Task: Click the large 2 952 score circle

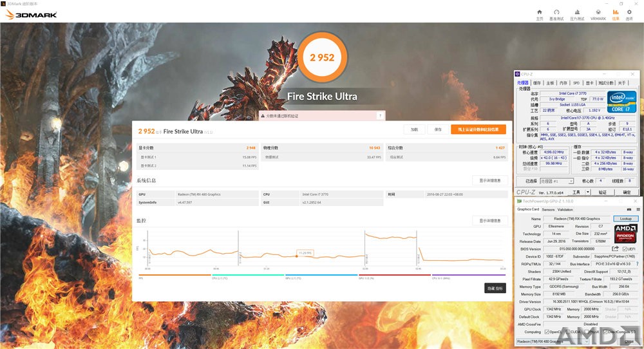Action: coord(323,57)
